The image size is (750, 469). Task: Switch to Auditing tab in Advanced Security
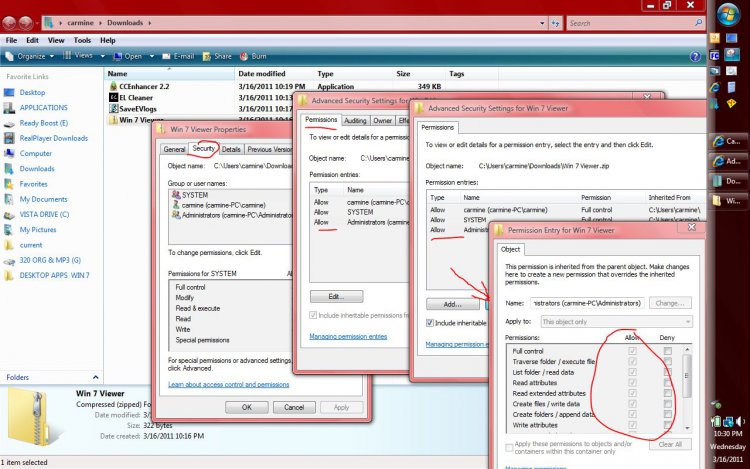[x=355, y=120]
